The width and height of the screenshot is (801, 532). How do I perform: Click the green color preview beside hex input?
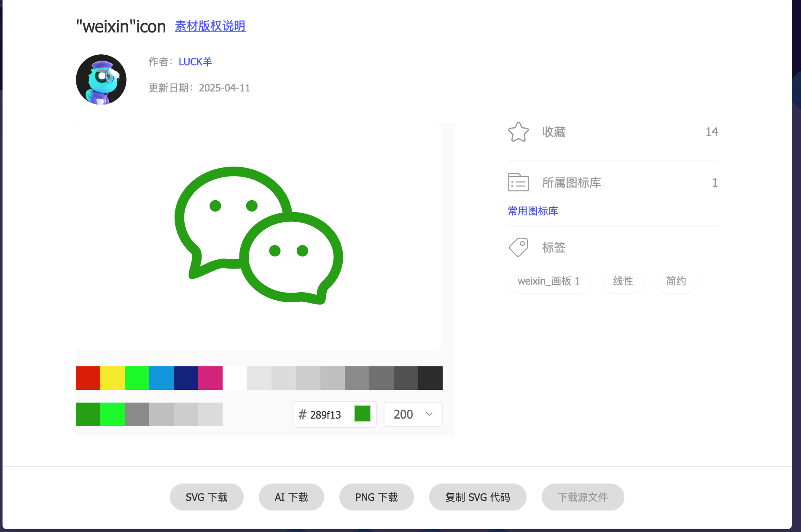click(363, 414)
